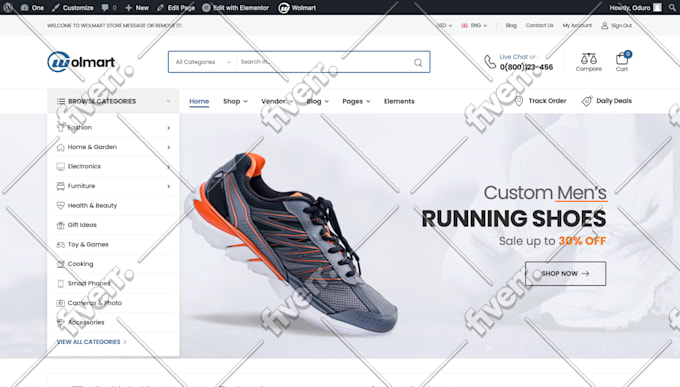Open Customize in the admin bar

click(73, 7)
